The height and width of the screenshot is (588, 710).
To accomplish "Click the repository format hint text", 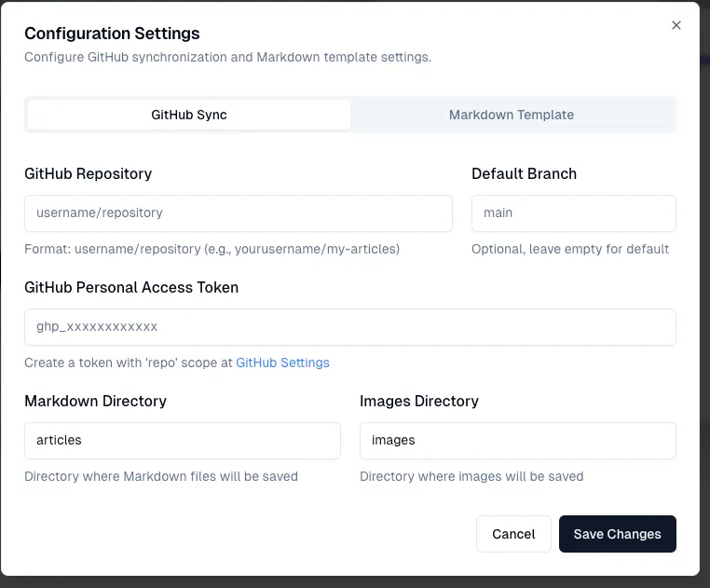I will pos(212,249).
